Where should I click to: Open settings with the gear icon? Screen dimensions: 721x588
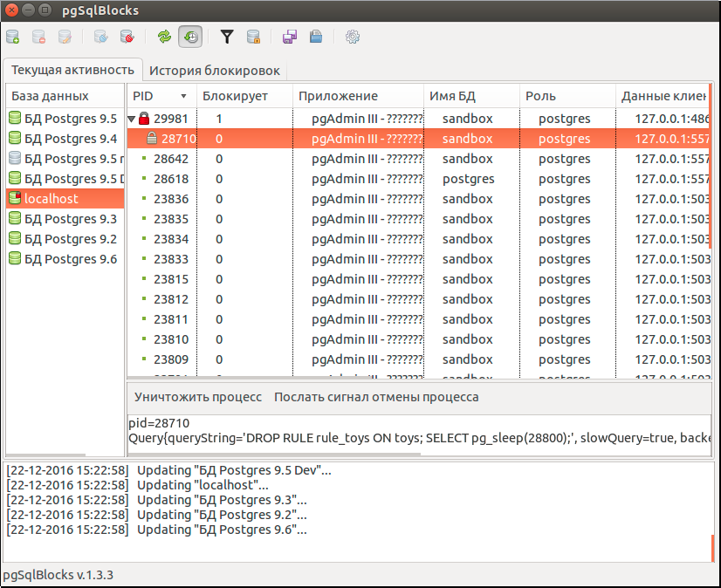pyautogui.click(x=353, y=37)
